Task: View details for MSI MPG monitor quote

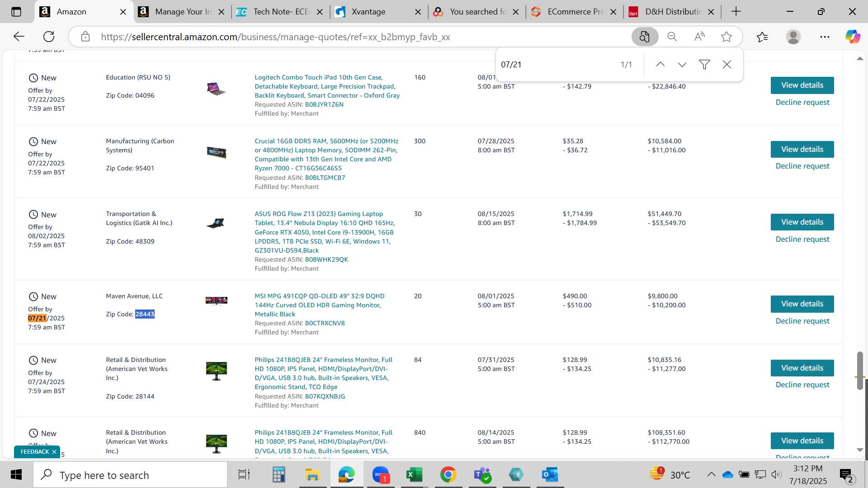Action: pyautogui.click(x=802, y=304)
